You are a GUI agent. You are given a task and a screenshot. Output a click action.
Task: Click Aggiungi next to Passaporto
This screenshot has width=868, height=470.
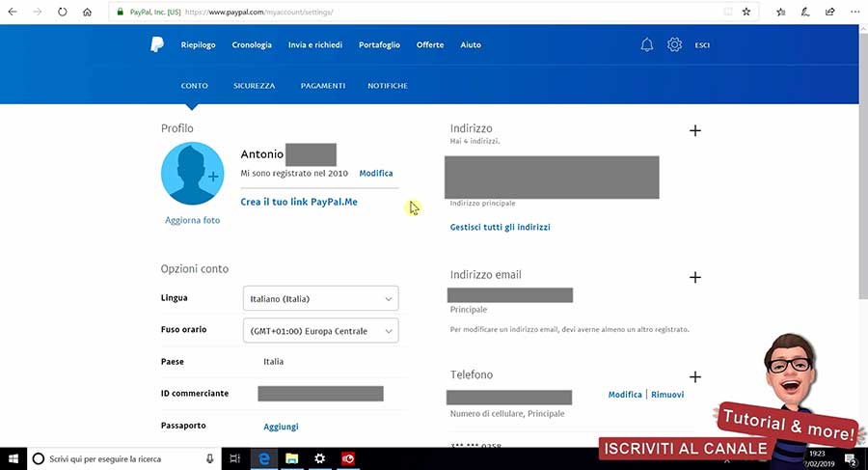point(281,427)
